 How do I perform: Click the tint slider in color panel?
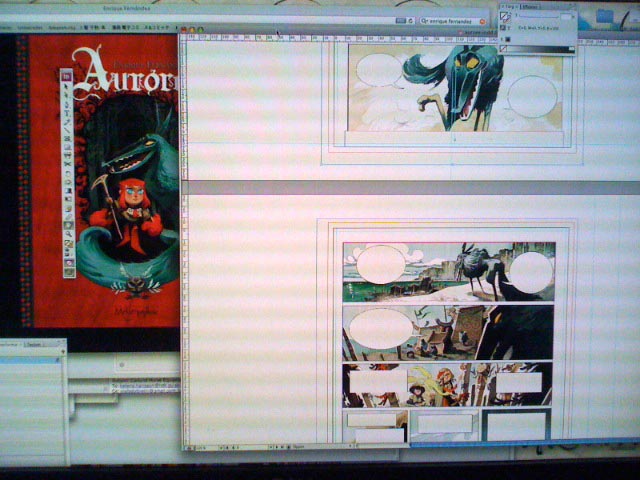pos(538,17)
